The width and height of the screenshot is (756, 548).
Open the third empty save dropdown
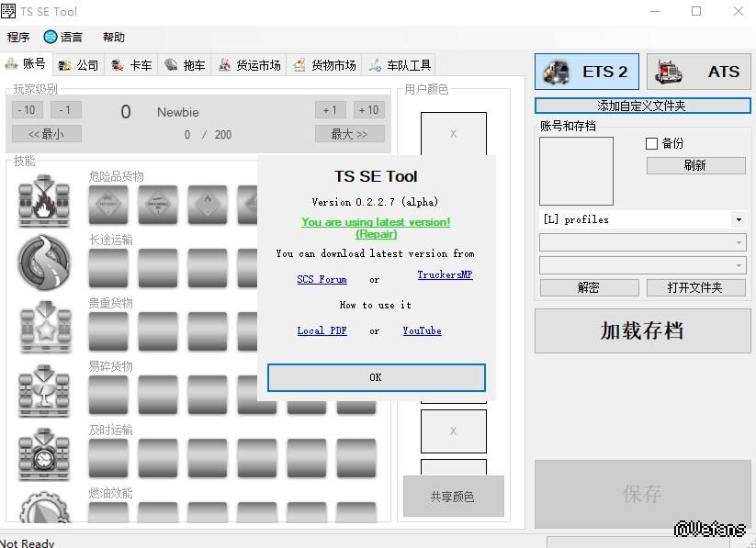point(739,265)
